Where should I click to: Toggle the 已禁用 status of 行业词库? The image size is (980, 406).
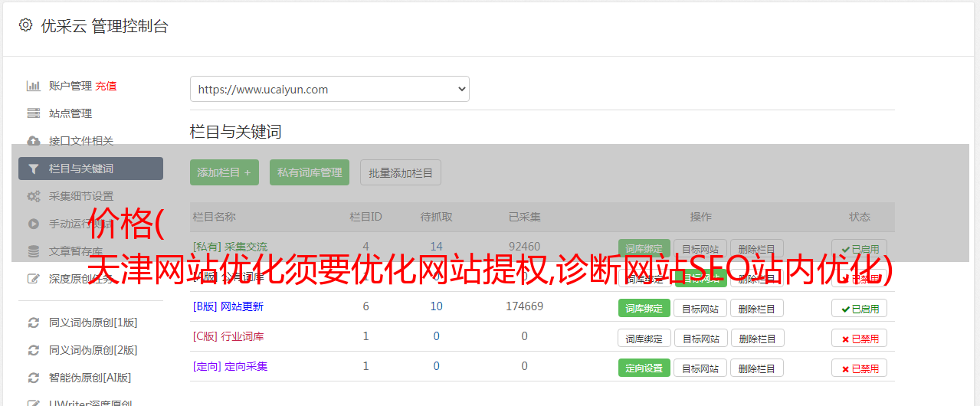[860, 338]
